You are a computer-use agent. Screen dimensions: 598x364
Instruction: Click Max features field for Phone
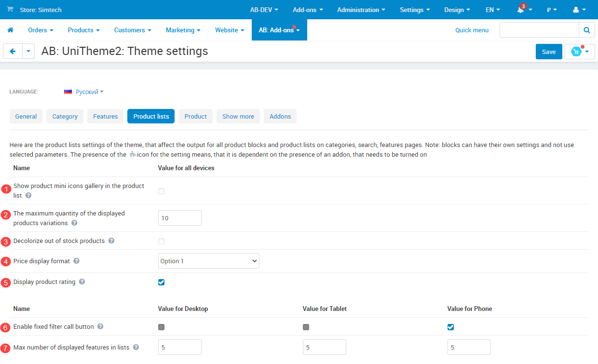pyautogui.click(x=469, y=347)
